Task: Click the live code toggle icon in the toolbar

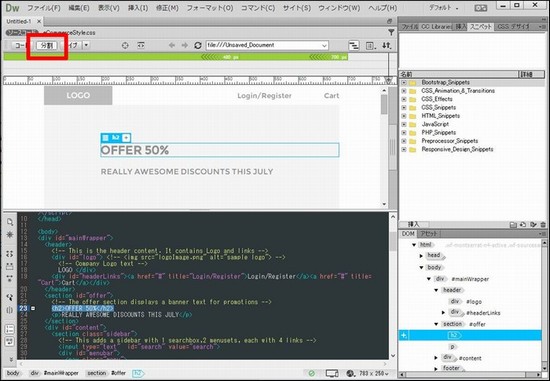Action: (x=141, y=46)
